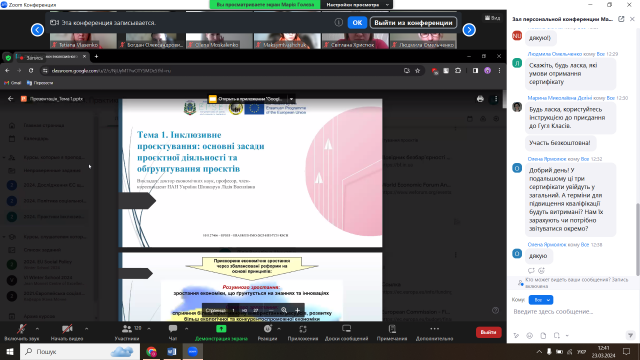Start video with the camera toggle

(67, 329)
